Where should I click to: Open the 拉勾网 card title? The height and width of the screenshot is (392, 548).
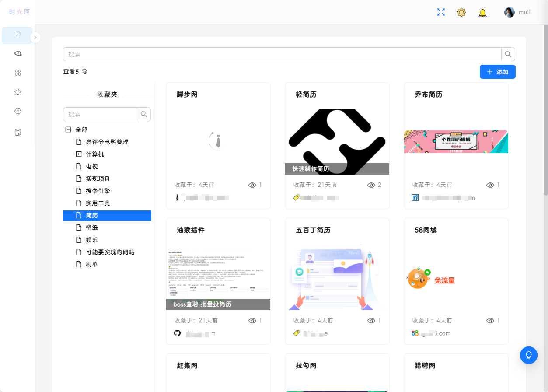pyautogui.click(x=306, y=366)
